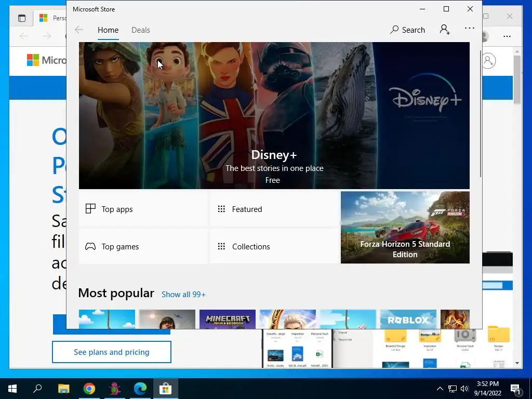Open the purple bug app on taskbar

click(x=115, y=389)
